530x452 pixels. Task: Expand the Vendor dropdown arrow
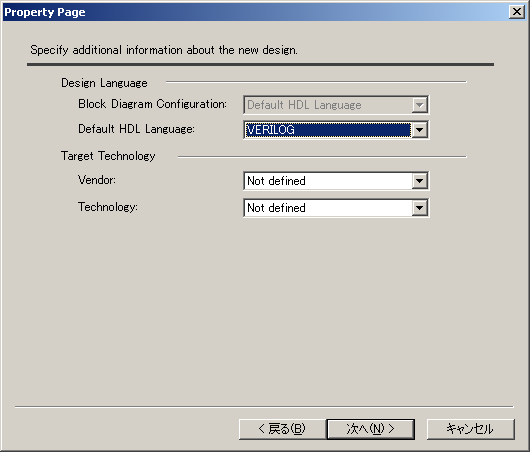pos(419,181)
